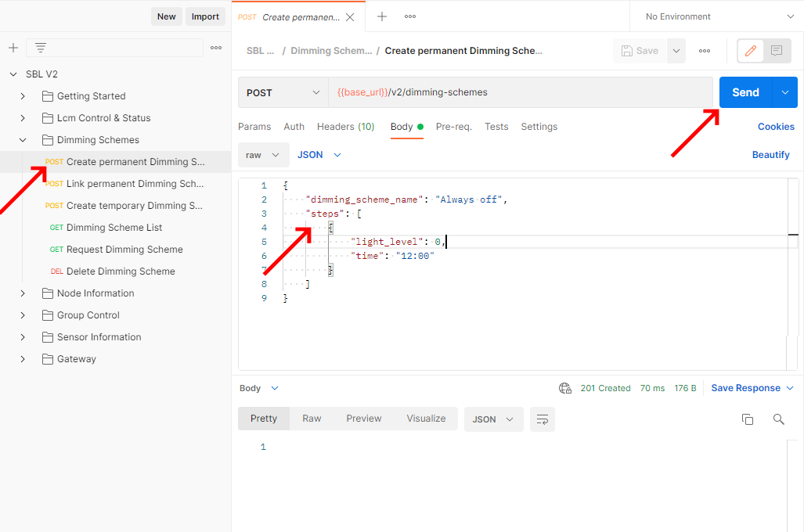Toggle line wrapping in the response viewer
The image size is (804, 532).
(x=543, y=419)
